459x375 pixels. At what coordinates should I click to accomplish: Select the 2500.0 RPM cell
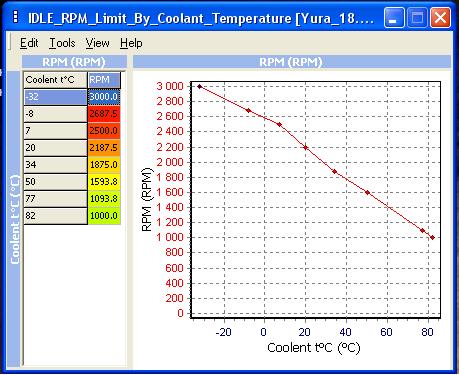pyautogui.click(x=104, y=131)
